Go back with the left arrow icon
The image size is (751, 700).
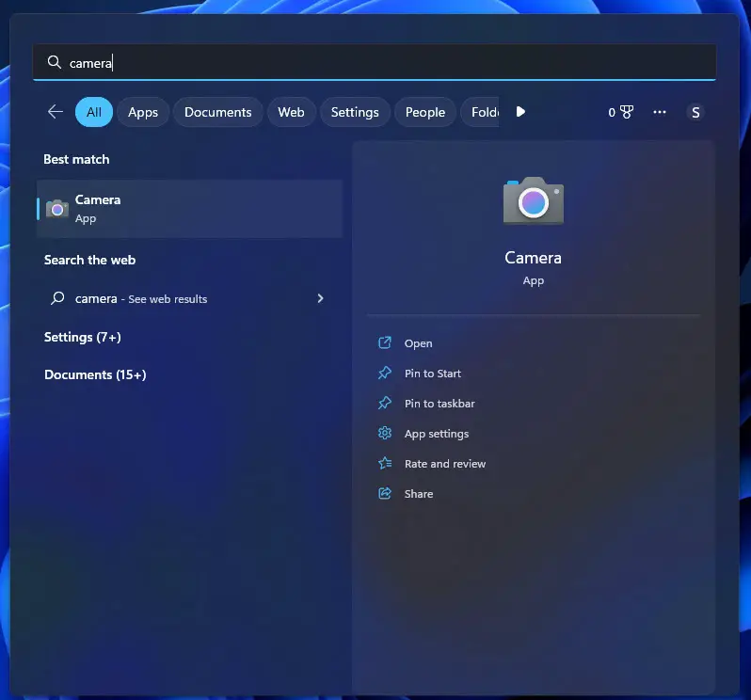tap(56, 112)
